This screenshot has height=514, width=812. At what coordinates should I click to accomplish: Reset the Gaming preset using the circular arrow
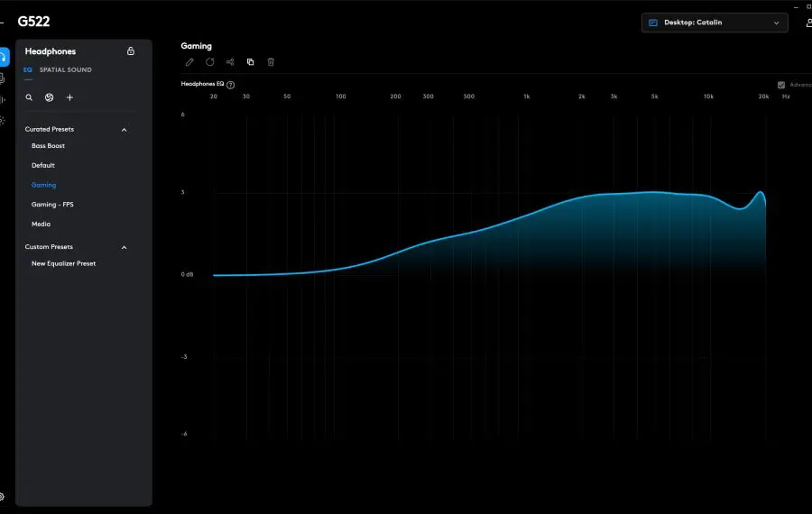(x=209, y=62)
